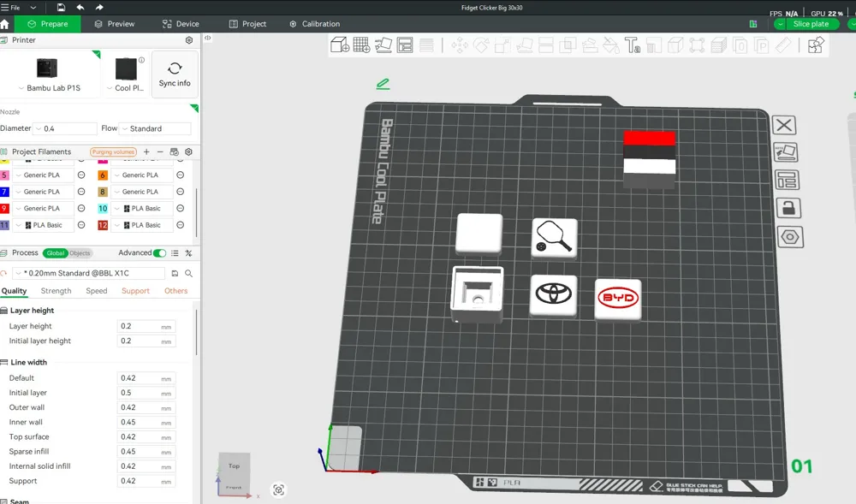Click the Add plate grid icon
This screenshot has width=856, height=504.
tap(361, 45)
